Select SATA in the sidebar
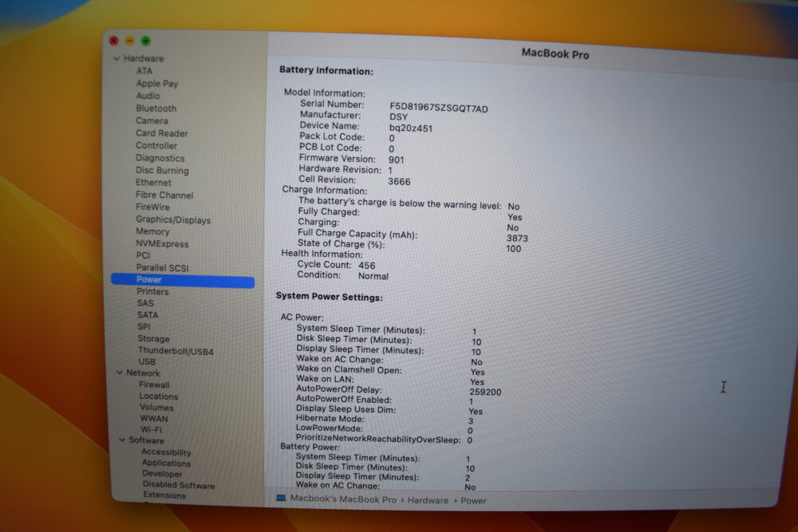This screenshot has height=532, width=798. click(148, 315)
